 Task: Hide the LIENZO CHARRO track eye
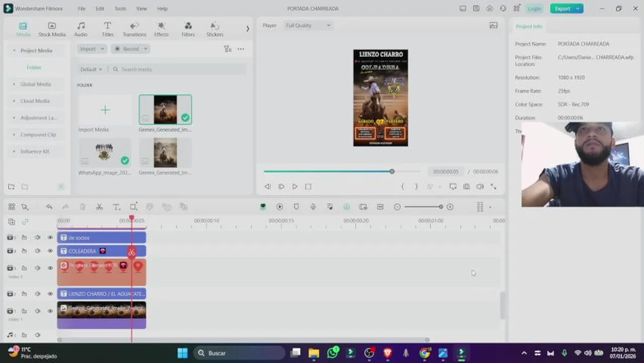pos(50,294)
